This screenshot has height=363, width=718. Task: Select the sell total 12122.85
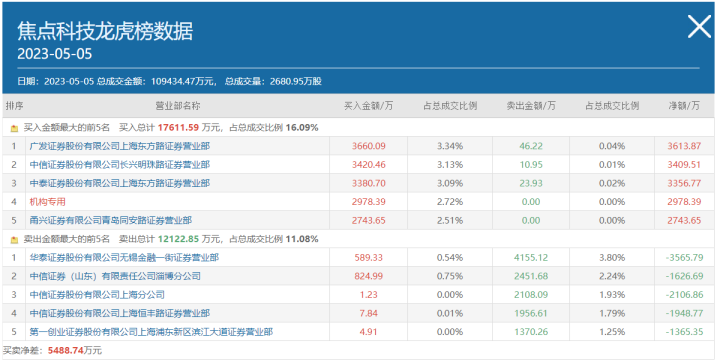click(178, 239)
